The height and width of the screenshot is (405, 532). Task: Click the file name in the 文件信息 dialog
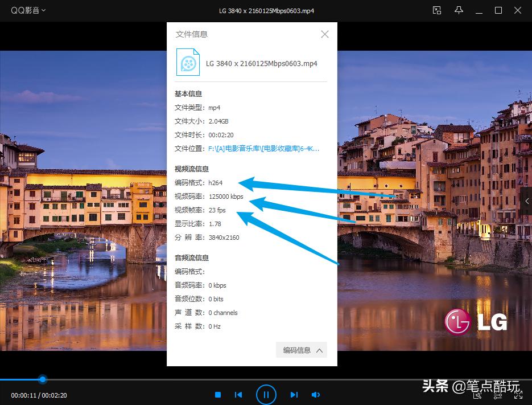pyautogui.click(x=262, y=64)
